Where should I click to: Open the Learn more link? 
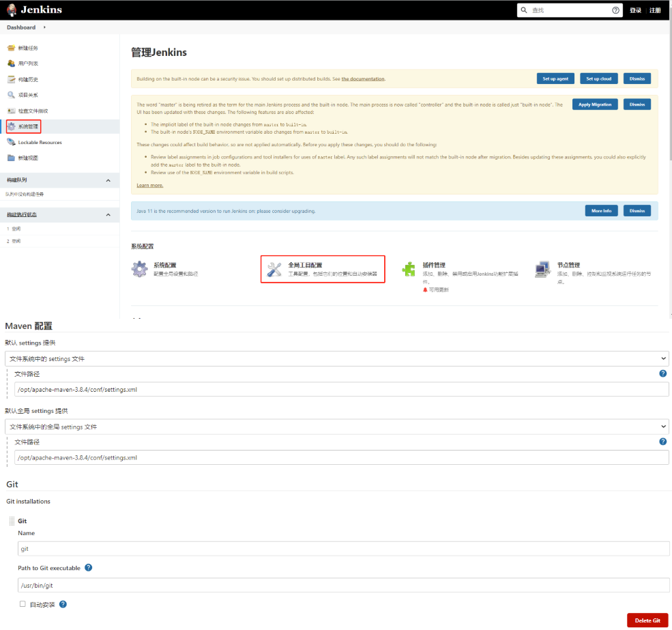click(150, 185)
